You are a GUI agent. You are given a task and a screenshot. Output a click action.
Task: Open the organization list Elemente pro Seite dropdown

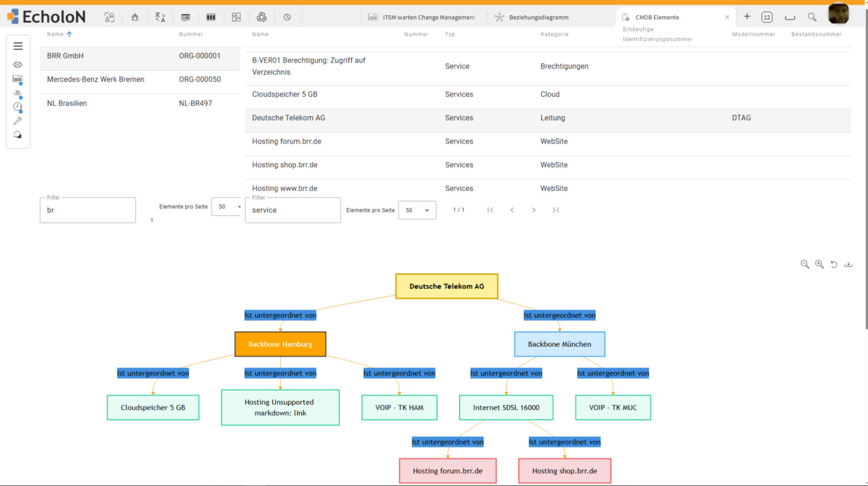(227, 207)
